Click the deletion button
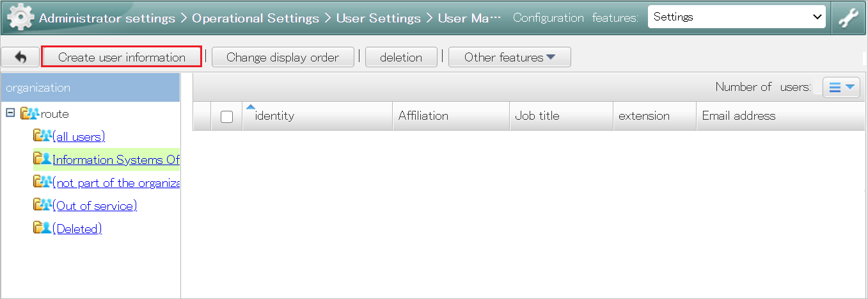Screen dimensions: 868x299 pos(401,57)
